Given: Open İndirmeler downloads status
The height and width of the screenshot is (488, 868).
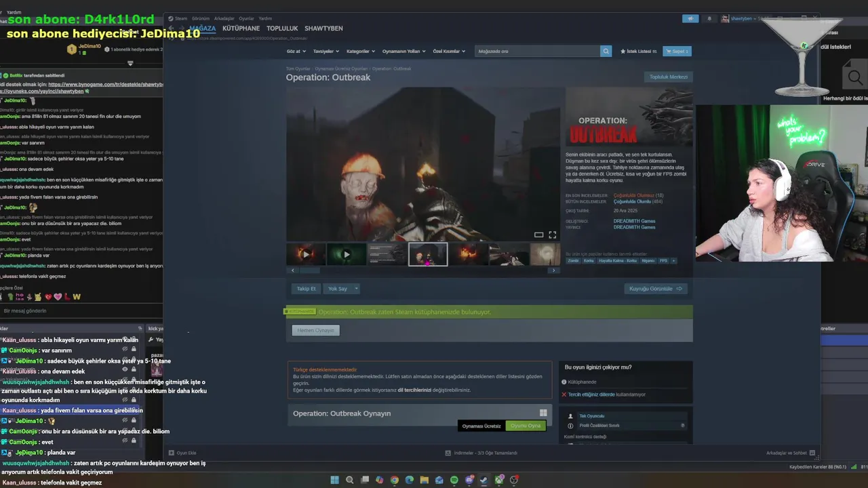Looking at the screenshot, I should [x=481, y=453].
